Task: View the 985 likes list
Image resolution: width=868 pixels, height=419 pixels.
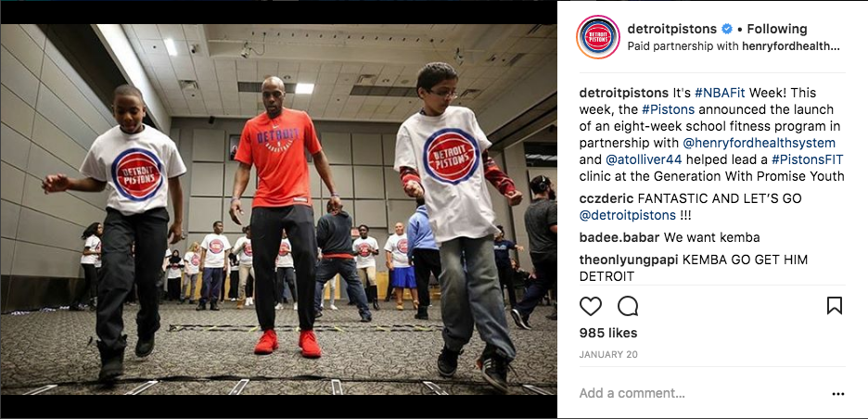Action: [x=607, y=333]
